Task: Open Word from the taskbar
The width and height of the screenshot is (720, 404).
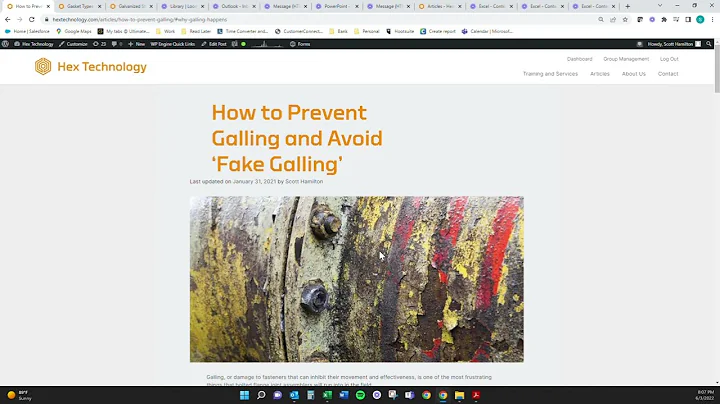Action: click(343, 395)
